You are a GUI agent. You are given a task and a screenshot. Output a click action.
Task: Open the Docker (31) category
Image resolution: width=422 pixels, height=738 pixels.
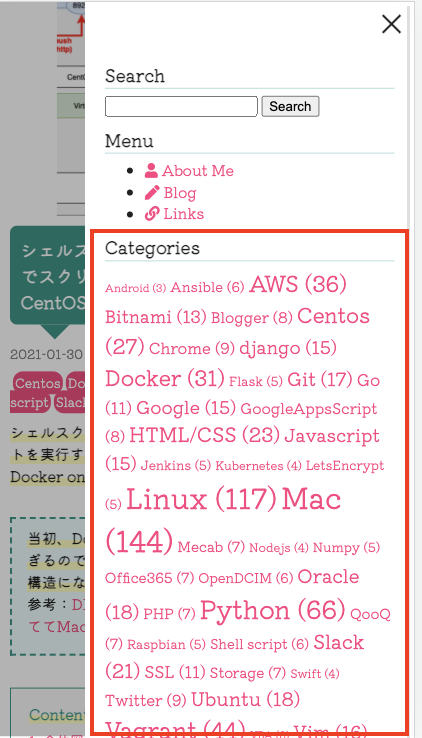[165, 378]
